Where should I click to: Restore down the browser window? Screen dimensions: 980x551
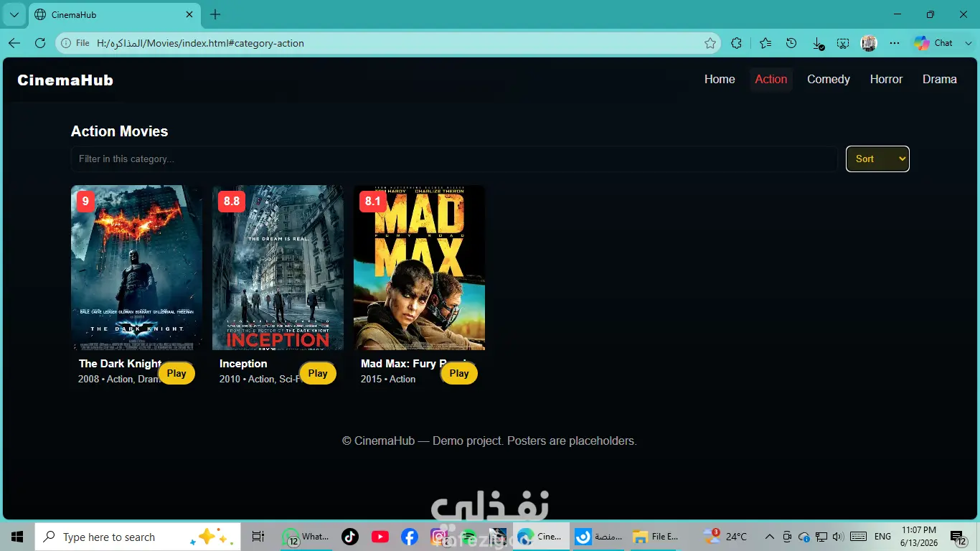click(x=930, y=14)
